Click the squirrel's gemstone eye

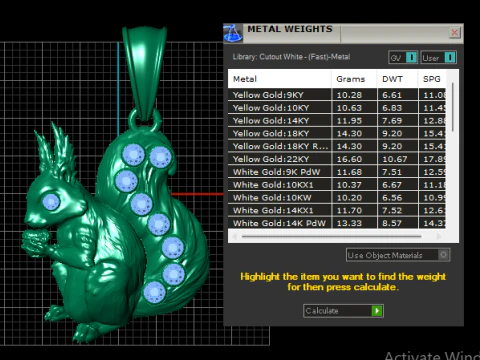tap(51, 201)
